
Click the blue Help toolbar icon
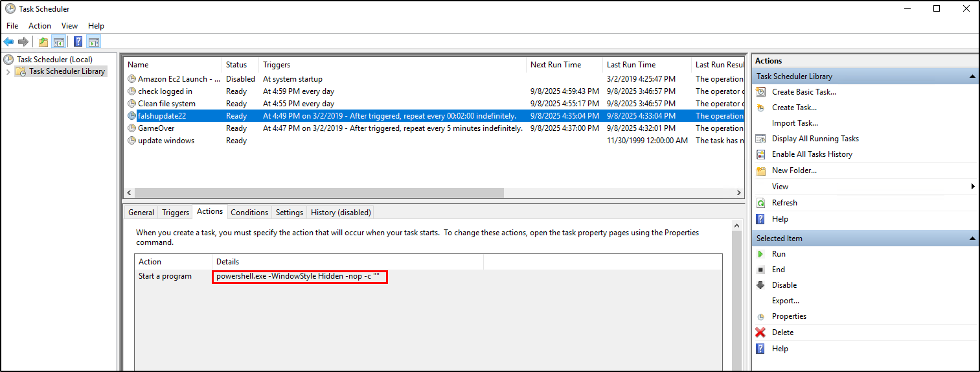pos(78,42)
